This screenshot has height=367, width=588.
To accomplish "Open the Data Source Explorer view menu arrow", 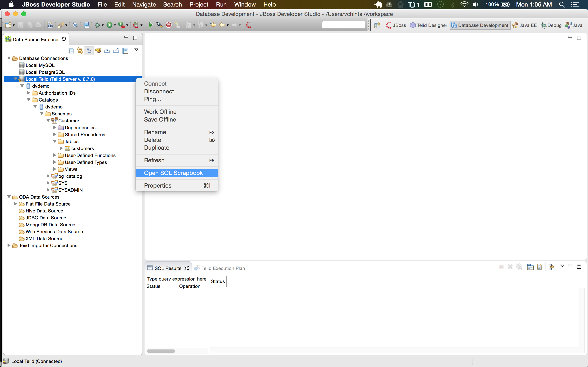I will point(136,50).
